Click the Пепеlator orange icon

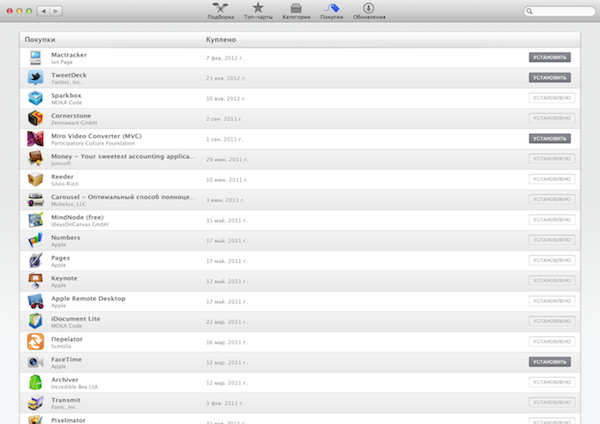pos(36,341)
